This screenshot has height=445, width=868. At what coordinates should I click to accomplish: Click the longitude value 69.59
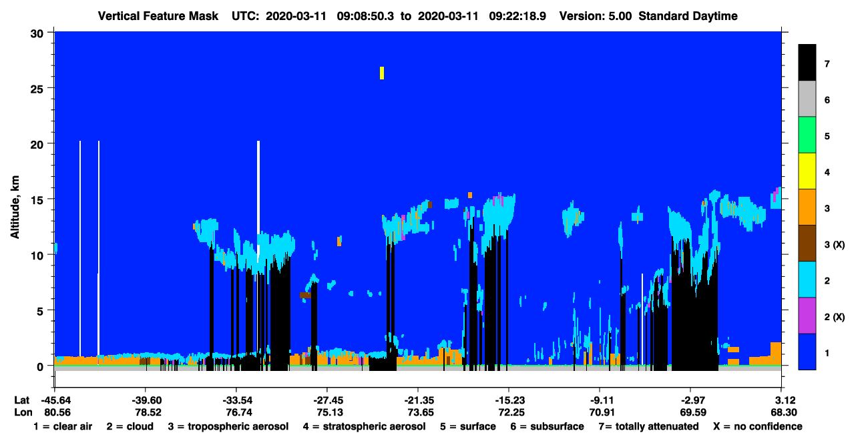694,412
